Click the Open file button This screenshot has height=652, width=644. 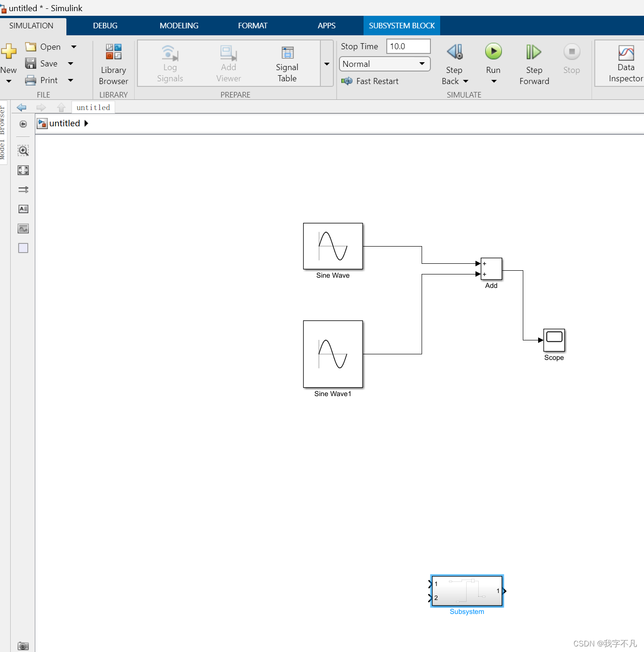pos(43,47)
